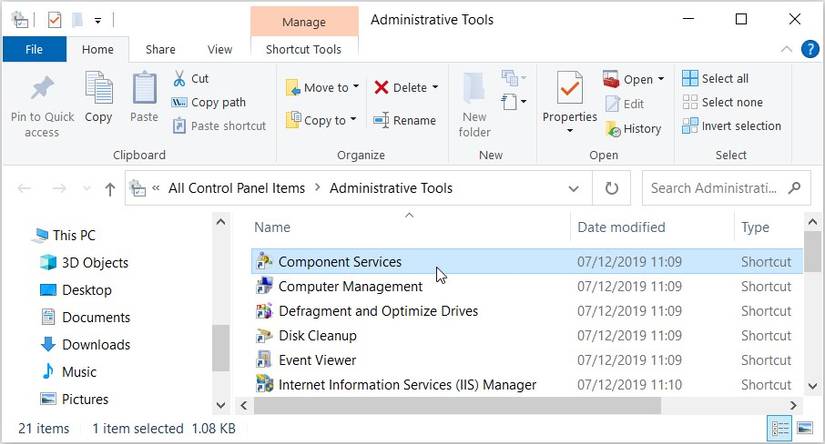The height and width of the screenshot is (444, 825).
Task: Click the Manage contextual tab
Action: 304,22
